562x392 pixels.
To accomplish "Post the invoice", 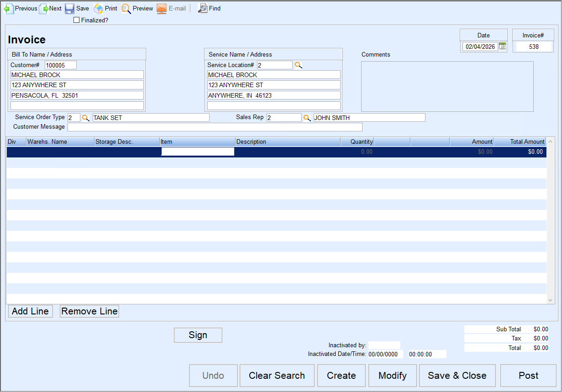I will click(529, 376).
